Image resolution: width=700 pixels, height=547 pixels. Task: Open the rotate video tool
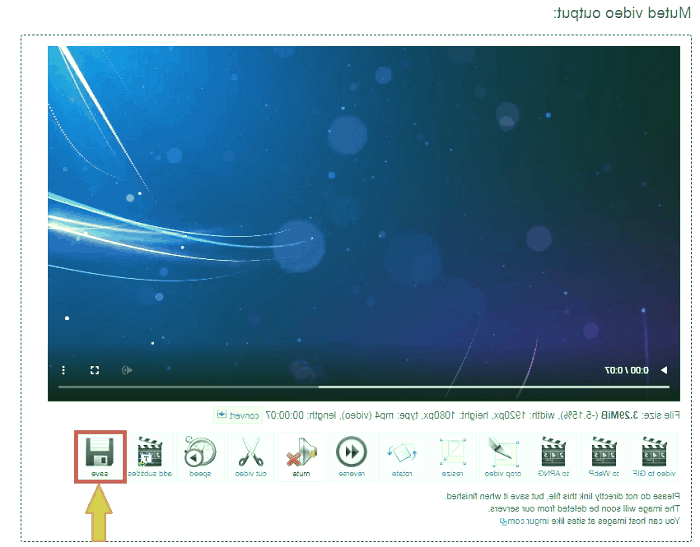[x=402, y=456]
